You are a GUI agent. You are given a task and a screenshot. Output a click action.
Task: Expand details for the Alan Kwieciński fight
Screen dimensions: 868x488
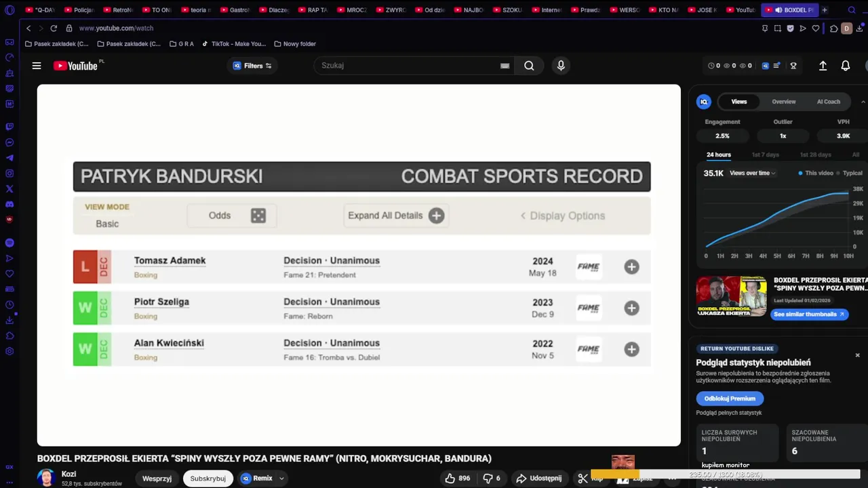tap(631, 350)
